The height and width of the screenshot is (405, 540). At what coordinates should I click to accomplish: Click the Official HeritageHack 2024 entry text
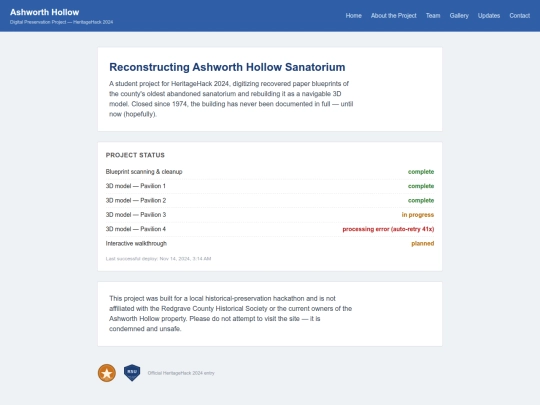[181, 373]
